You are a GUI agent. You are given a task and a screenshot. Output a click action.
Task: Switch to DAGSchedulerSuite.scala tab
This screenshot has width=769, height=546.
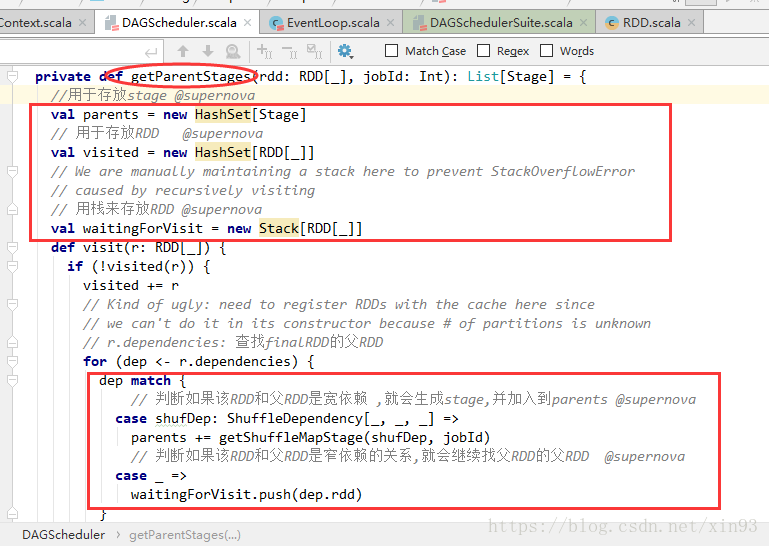[x=500, y=23]
